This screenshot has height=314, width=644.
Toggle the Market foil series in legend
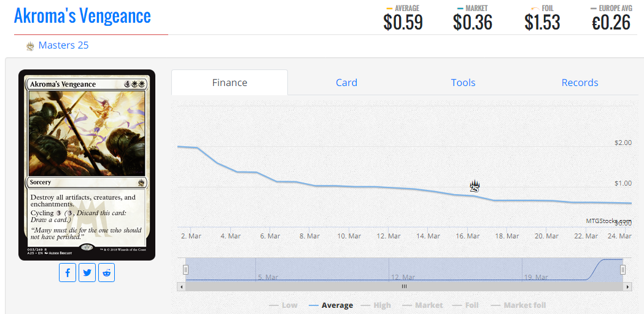point(518,305)
